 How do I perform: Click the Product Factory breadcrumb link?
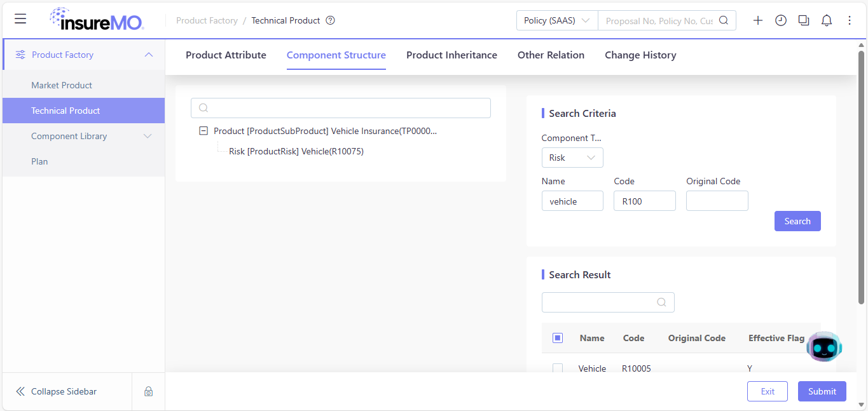coord(207,20)
